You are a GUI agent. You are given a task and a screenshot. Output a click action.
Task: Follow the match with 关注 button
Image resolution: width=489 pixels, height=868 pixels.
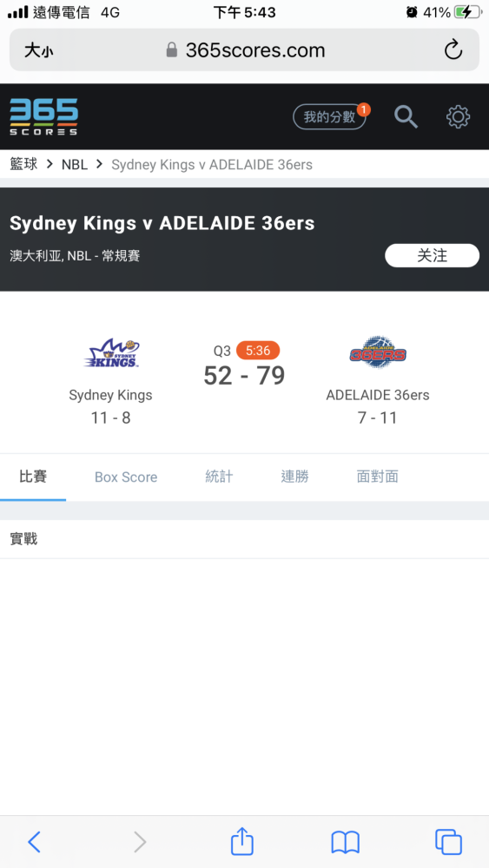tap(432, 256)
